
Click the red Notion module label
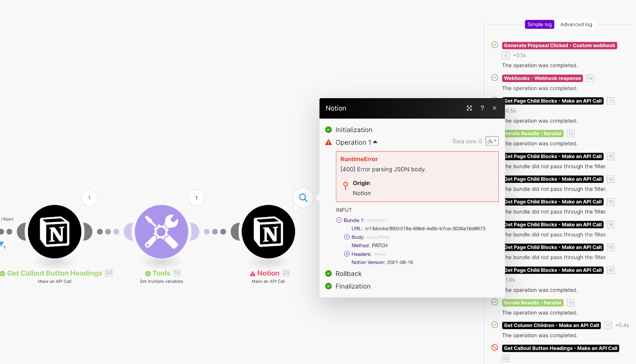click(x=268, y=273)
